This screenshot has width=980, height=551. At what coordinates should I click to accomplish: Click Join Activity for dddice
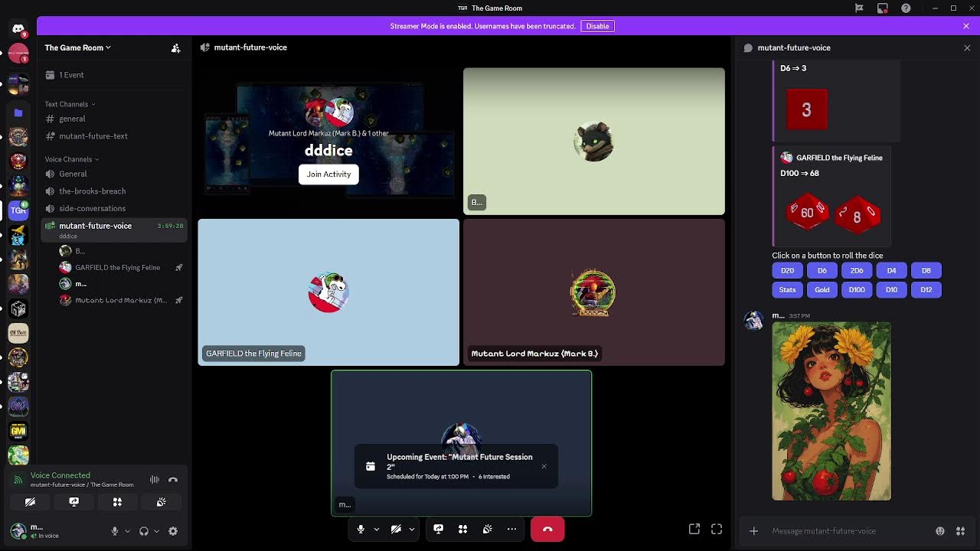(x=328, y=174)
